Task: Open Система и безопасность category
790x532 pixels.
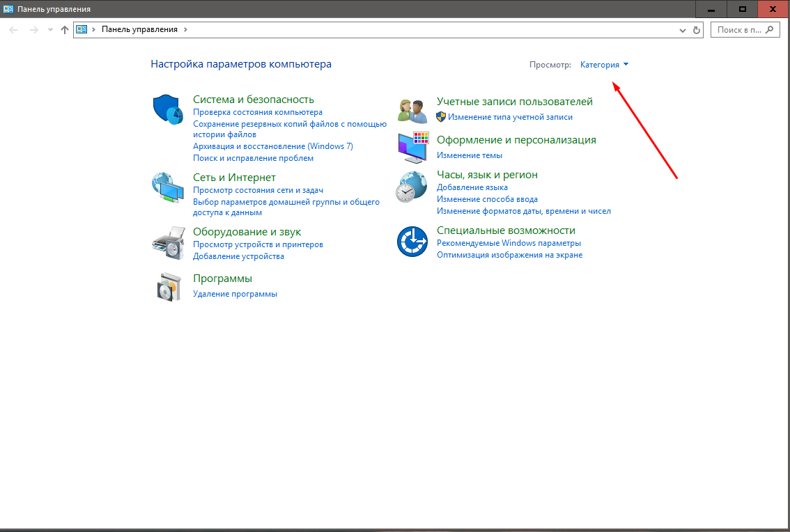Action: 254,100
